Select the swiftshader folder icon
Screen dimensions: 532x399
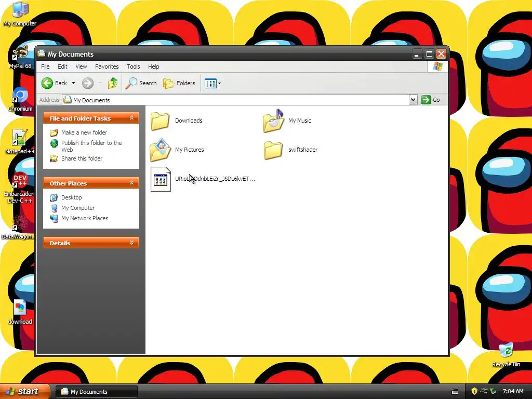tap(273, 150)
